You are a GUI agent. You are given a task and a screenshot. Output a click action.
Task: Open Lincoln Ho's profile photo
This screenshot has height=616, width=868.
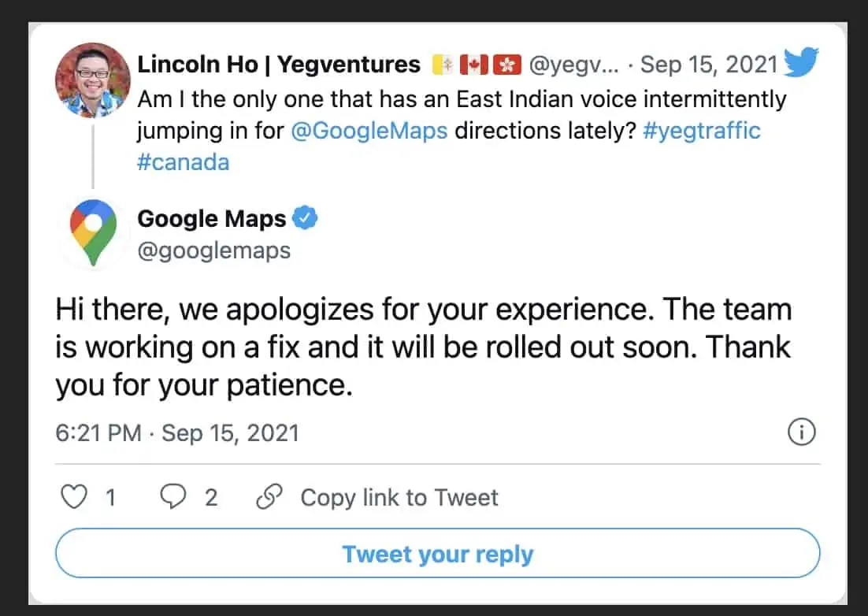click(93, 80)
